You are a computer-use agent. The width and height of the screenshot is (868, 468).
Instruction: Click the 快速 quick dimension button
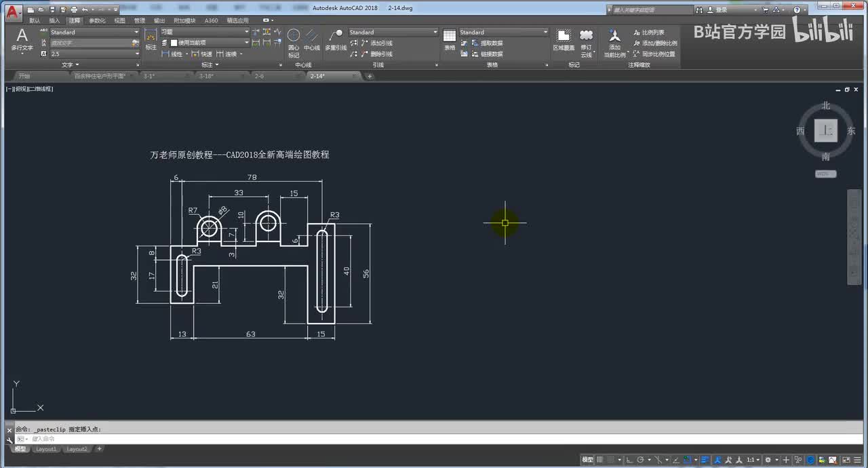click(x=201, y=54)
